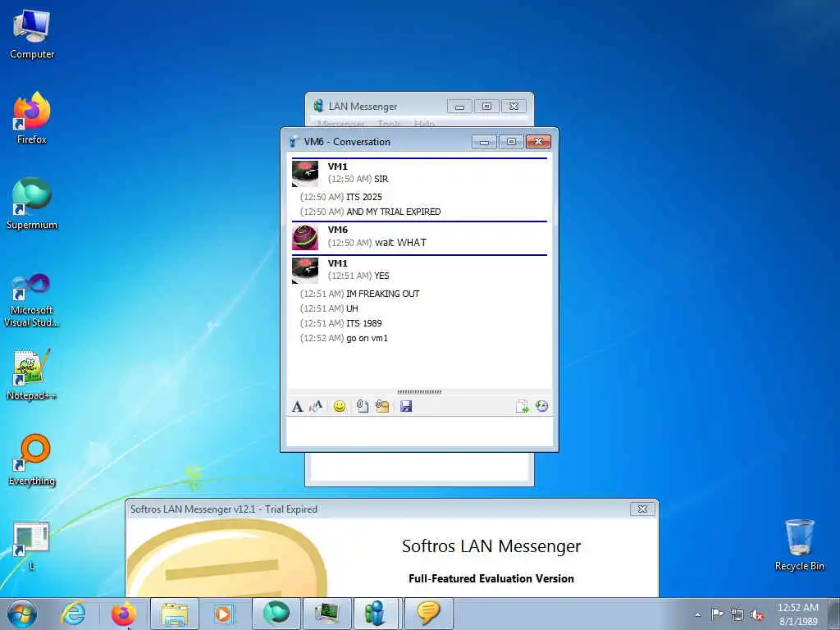The height and width of the screenshot is (630, 840).
Task: Open the Messenger menu in LAN Messenger
Action: (340, 124)
